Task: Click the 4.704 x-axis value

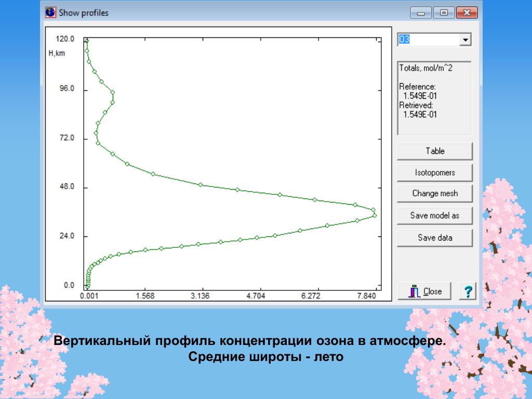Action: [256, 296]
